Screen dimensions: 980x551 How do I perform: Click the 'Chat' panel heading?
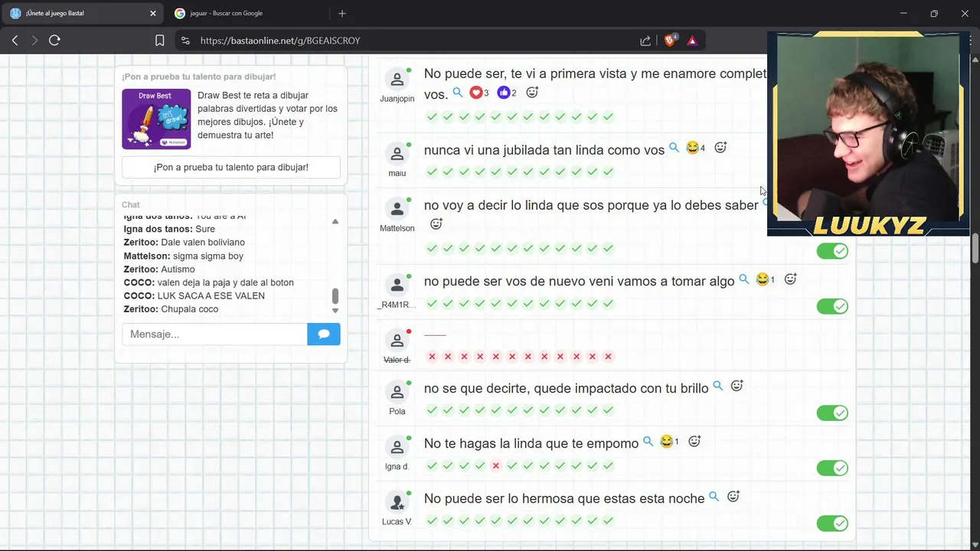pos(131,204)
